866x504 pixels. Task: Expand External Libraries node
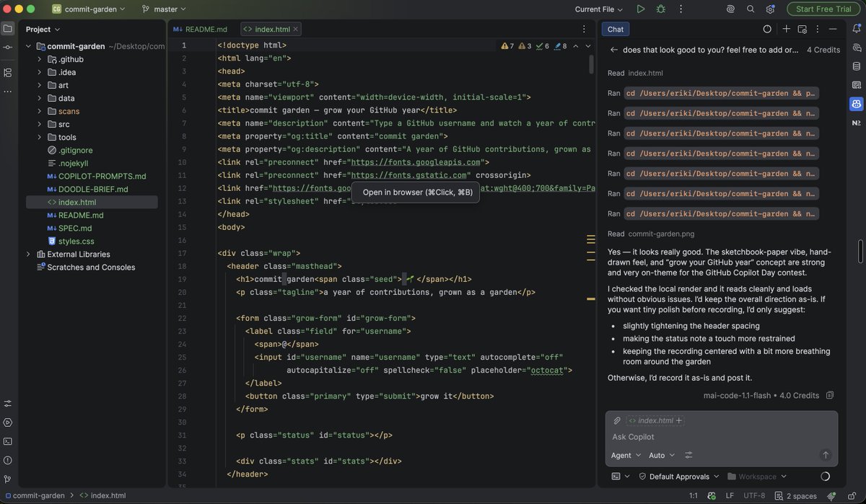[x=28, y=254]
